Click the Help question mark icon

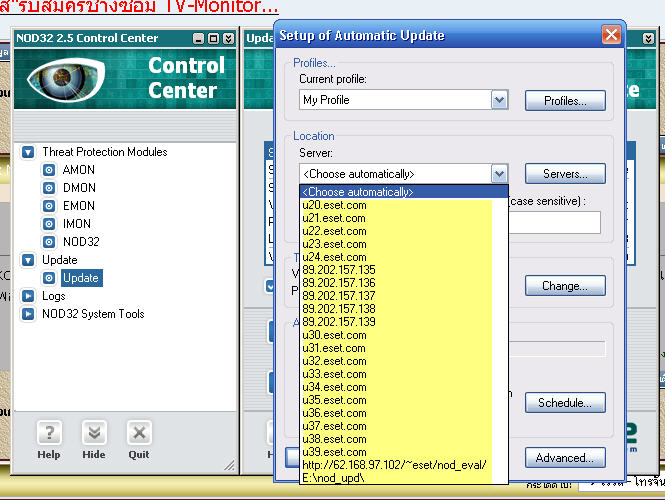[x=49, y=433]
